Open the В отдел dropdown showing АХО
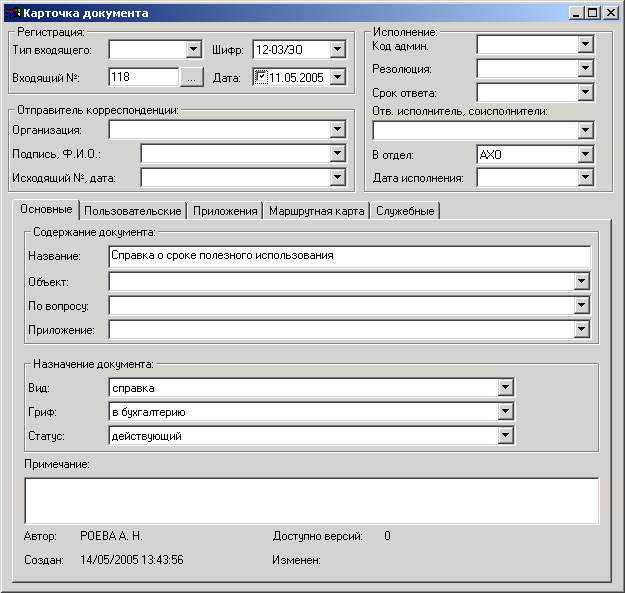 click(586, 155)
